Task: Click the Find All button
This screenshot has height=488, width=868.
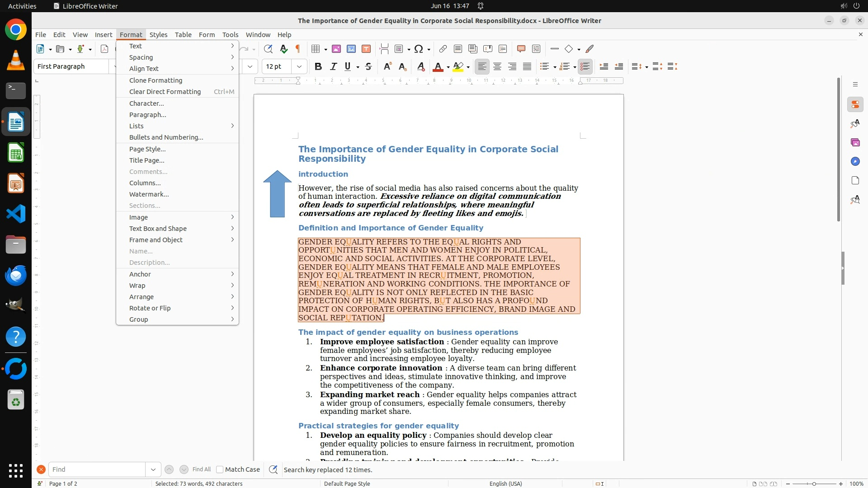Action: tap(202, 469)
